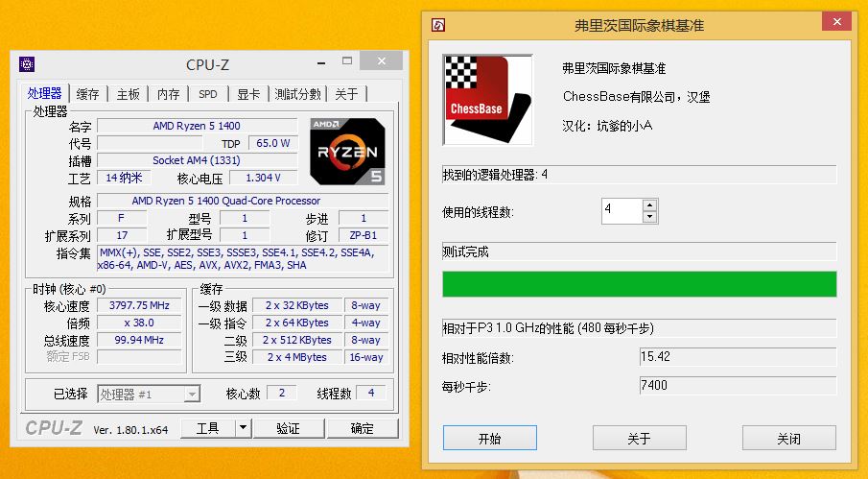Click the 关闭 button in chess benchmark
Screen dimensions: 868x479
coord(788,438)
